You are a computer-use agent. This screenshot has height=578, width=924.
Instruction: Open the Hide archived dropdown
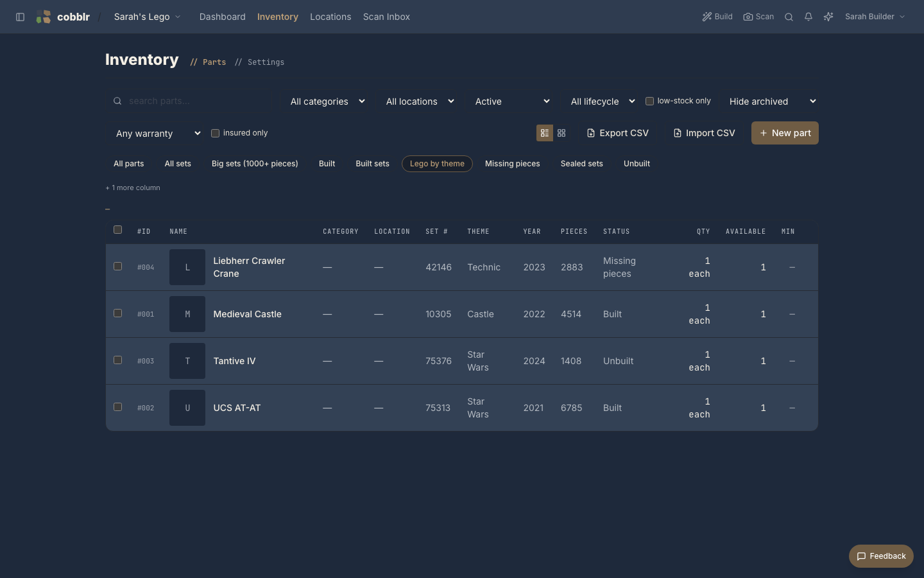[772, 101]
